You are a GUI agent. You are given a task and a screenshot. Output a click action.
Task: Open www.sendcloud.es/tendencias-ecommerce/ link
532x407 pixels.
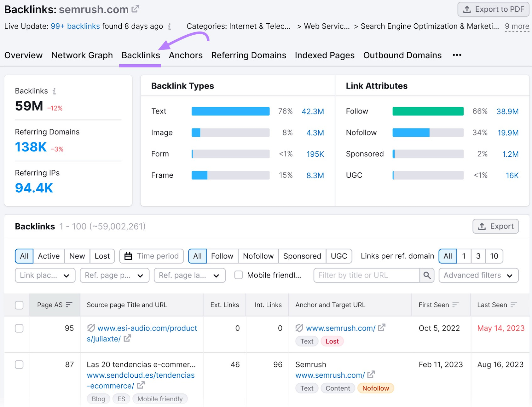(x=140, y=380)
